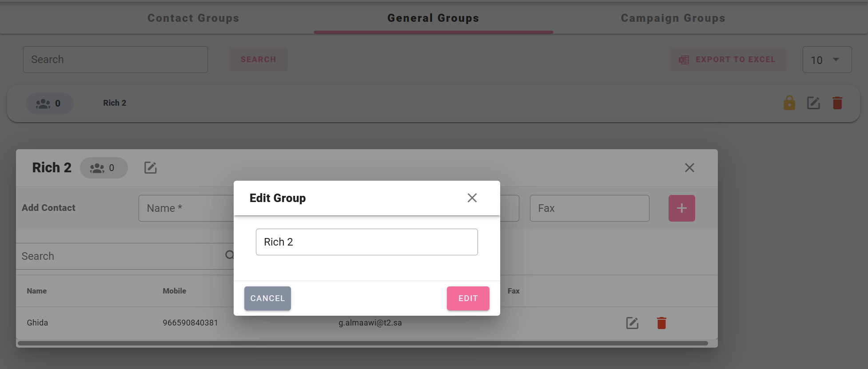868x369 pixels.
Task: Close the Rich 2 contacts panel
Action: click(689, 167)
